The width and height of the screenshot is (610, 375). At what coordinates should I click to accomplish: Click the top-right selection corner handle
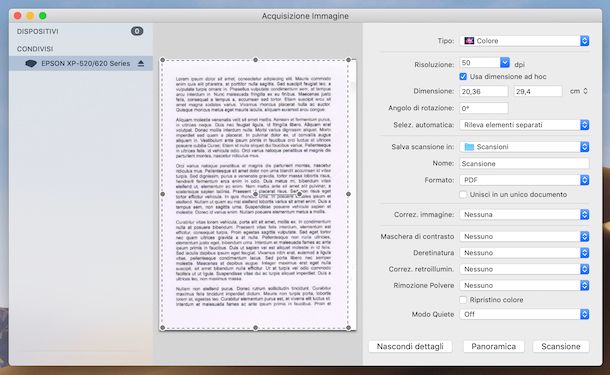(349, 60)
